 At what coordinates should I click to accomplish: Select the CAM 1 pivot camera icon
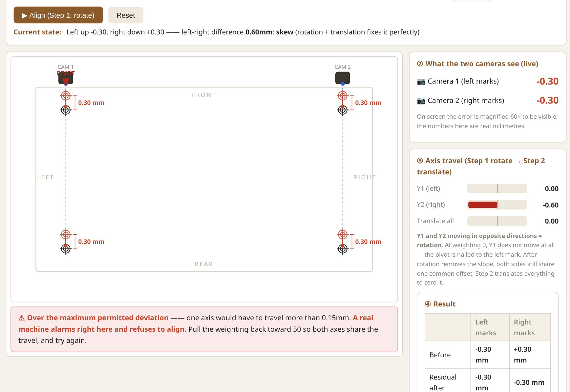(x=66, y=78)
